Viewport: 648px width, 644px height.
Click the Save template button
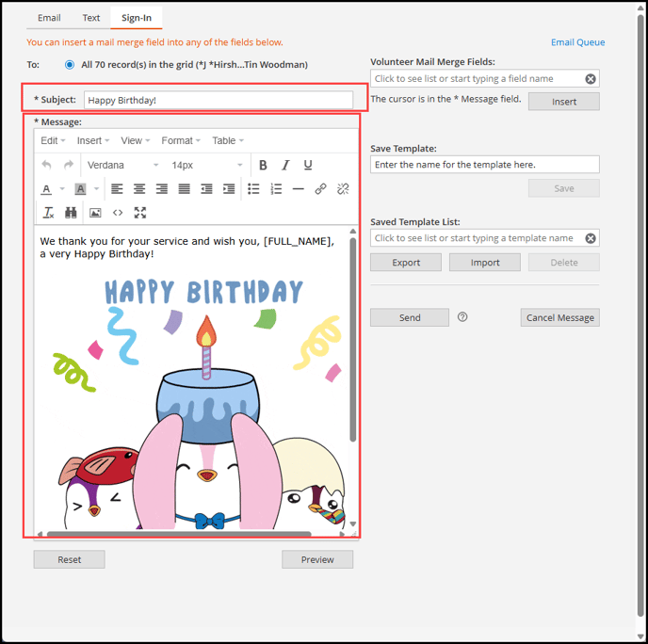pyautogui.click(x=563, y=188)
